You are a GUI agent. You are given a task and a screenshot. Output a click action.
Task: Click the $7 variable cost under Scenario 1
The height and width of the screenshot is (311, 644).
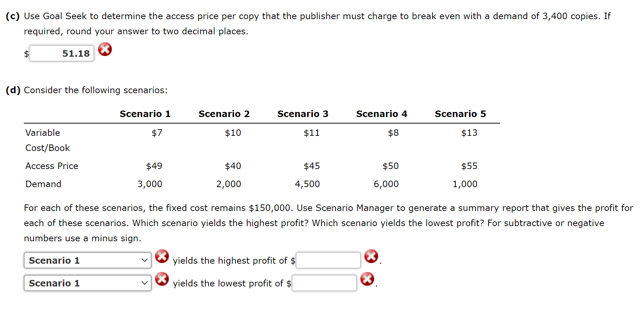click(x=157, y=133)
